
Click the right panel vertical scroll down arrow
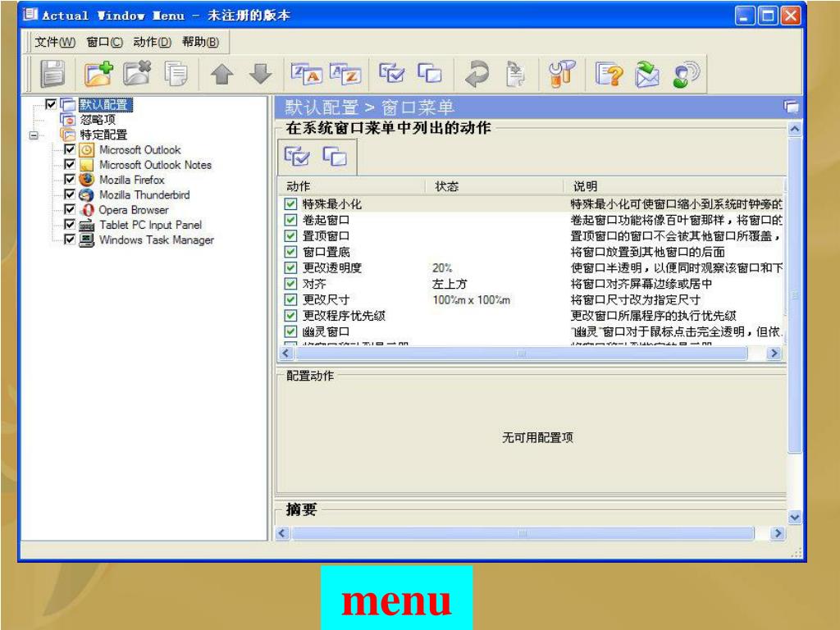coord(794,518)
